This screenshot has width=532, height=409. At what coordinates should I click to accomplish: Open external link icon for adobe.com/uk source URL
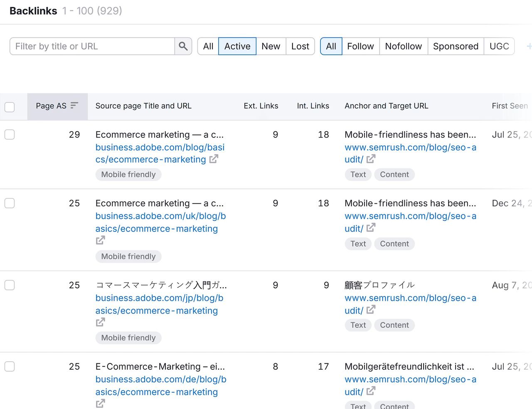pos(101,240)
